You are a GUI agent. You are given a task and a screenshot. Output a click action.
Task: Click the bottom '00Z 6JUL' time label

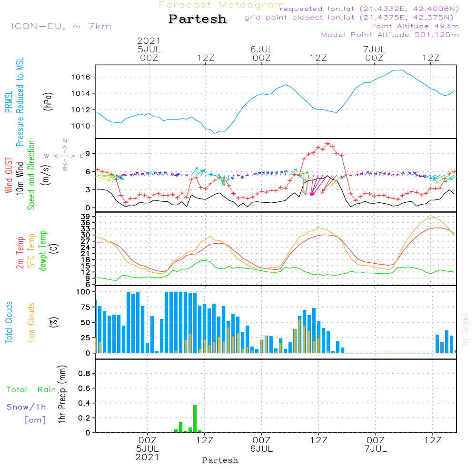click(261, 445)
